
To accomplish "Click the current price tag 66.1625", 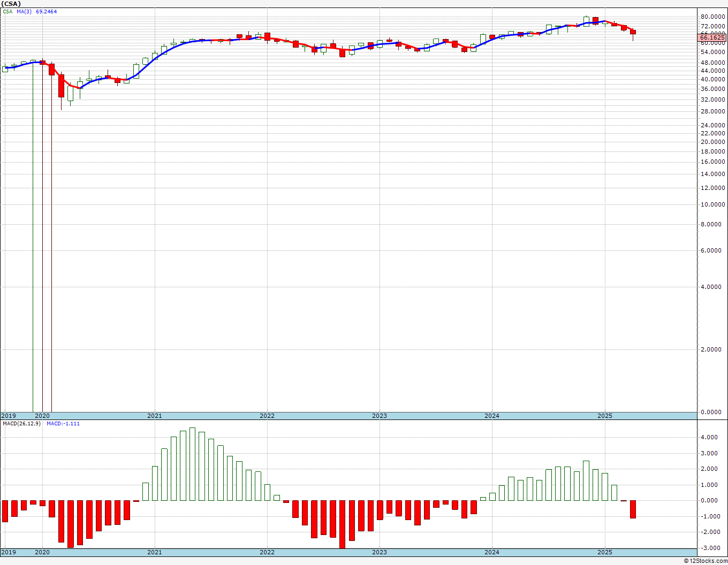I will 712,37.
